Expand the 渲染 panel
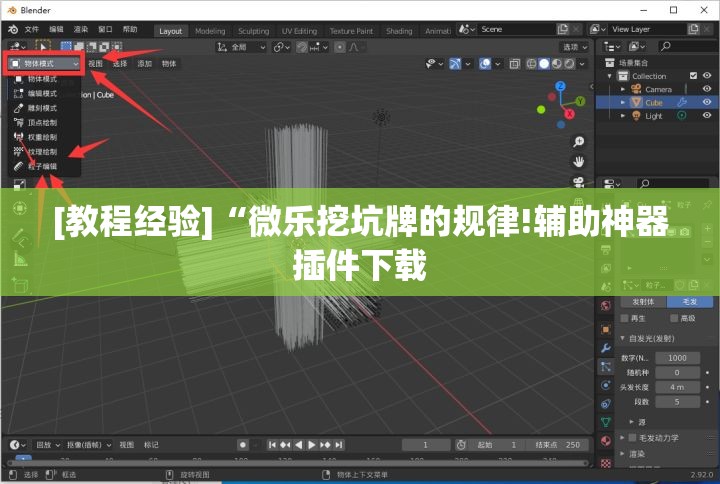This screenshot has width=720, height=484. tap(623, 454)
